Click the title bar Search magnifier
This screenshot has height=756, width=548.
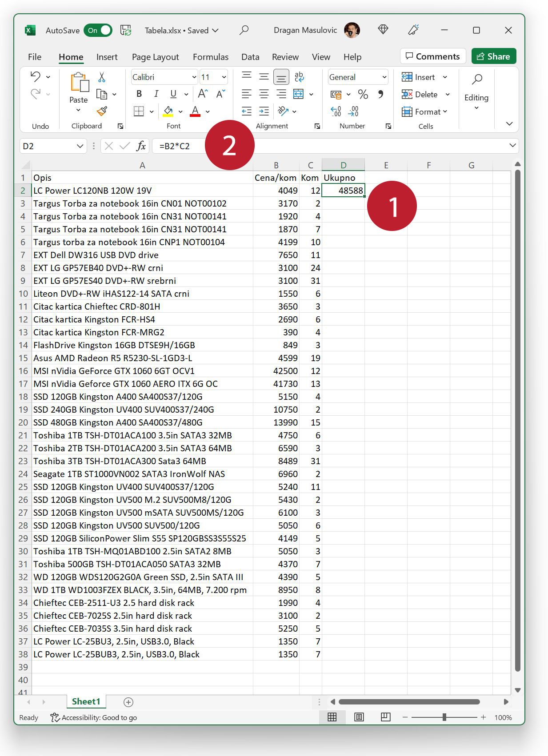click(x=244, y=30)
